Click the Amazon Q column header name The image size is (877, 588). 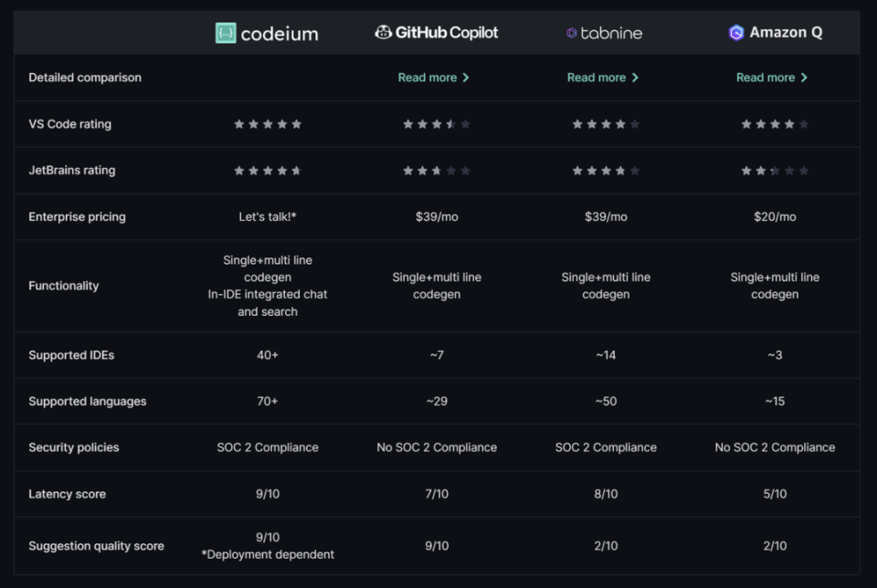pyautogui.click(x=786, y=33)
